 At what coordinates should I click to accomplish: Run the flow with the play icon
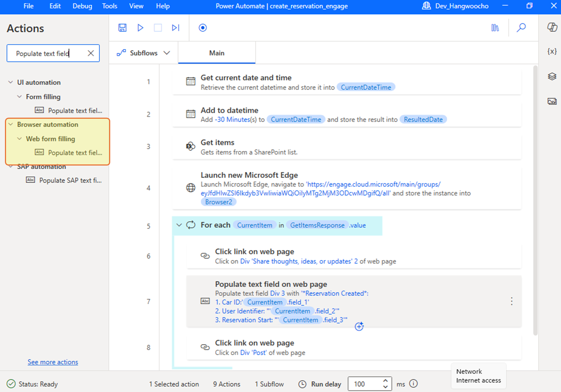tap(140, 28)
